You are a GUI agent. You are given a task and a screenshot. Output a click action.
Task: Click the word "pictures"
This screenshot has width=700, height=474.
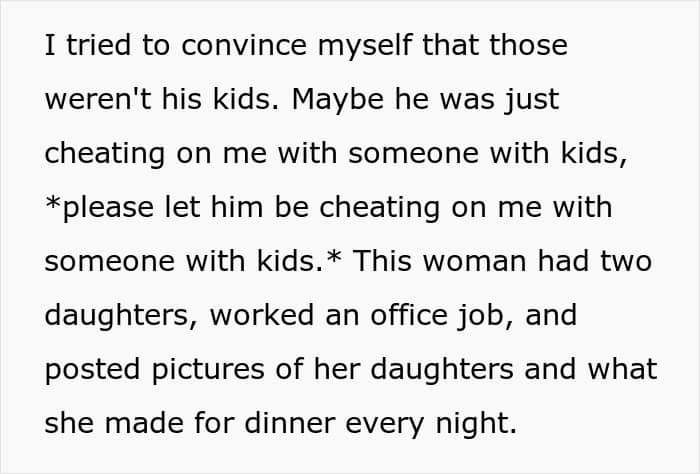point(203,369)
